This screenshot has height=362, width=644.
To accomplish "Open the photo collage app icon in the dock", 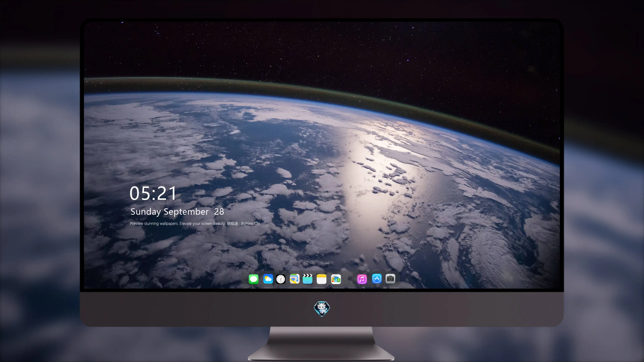I will (336, 279).
